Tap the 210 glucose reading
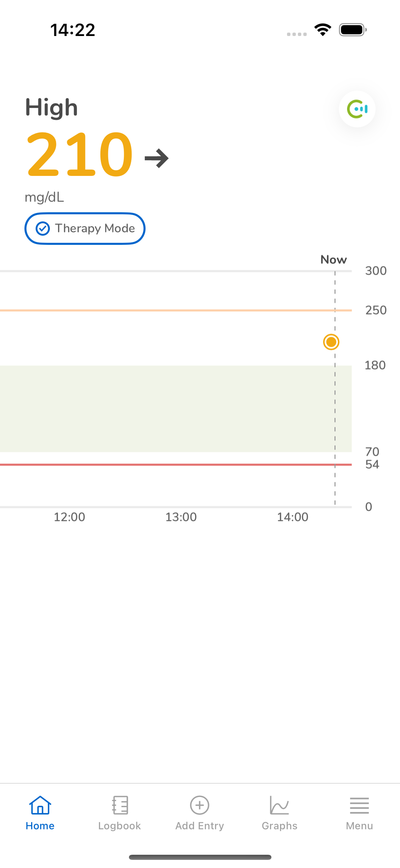 pyautogui.click(x=80, y=155)
